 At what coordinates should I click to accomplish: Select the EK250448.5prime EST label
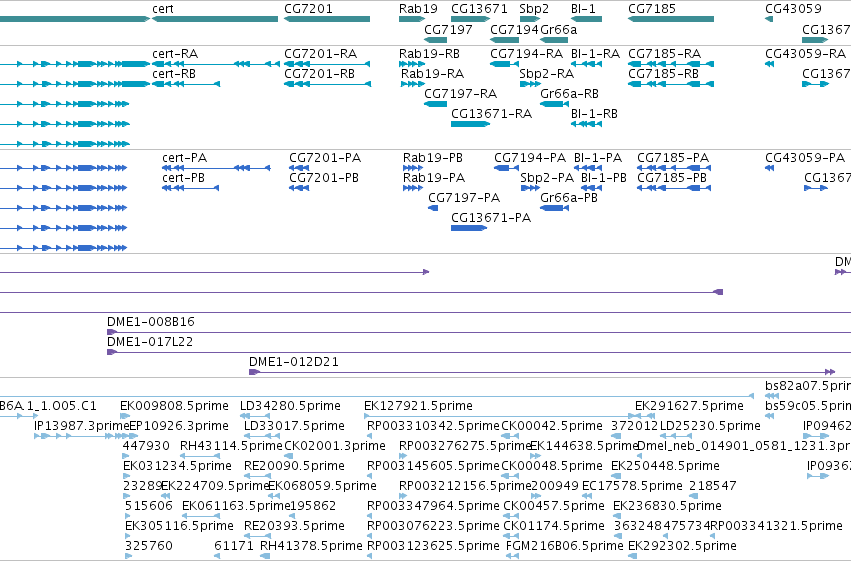coord(665,466)
